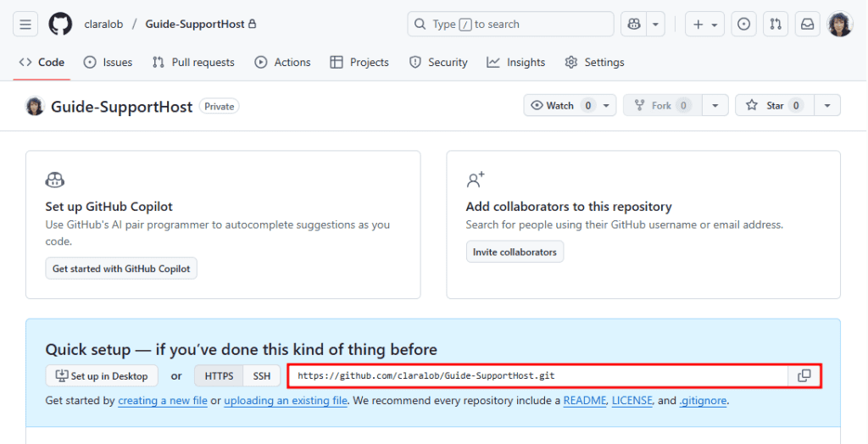The image size is (868, 444).
Task: Click the repository owner avatar beside title
Action: [x=34, y=106]
